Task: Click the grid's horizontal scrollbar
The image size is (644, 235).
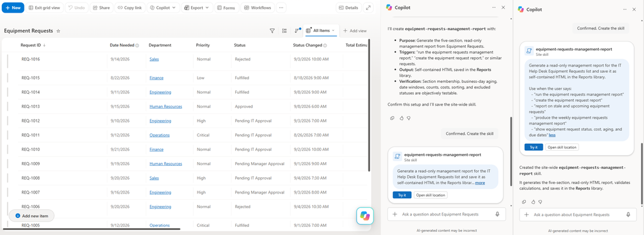Action: (91, 229)
